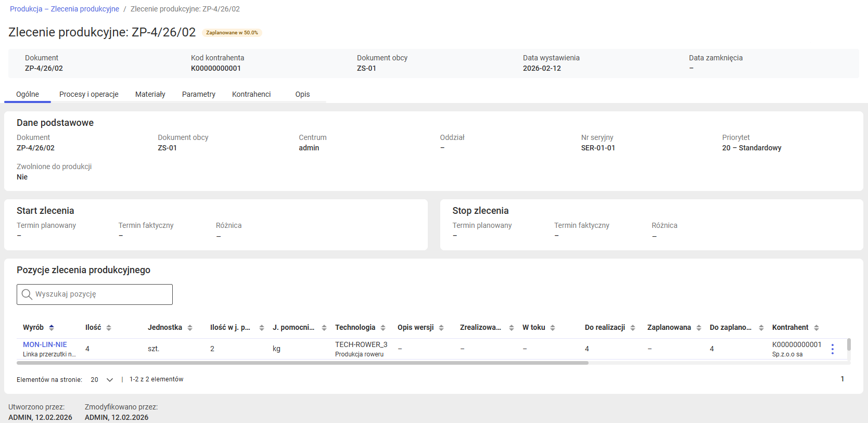Viewport: 868px width, 423px height.
Task: Sort by Kontrahent column arrows
Action: coord(816,328)
